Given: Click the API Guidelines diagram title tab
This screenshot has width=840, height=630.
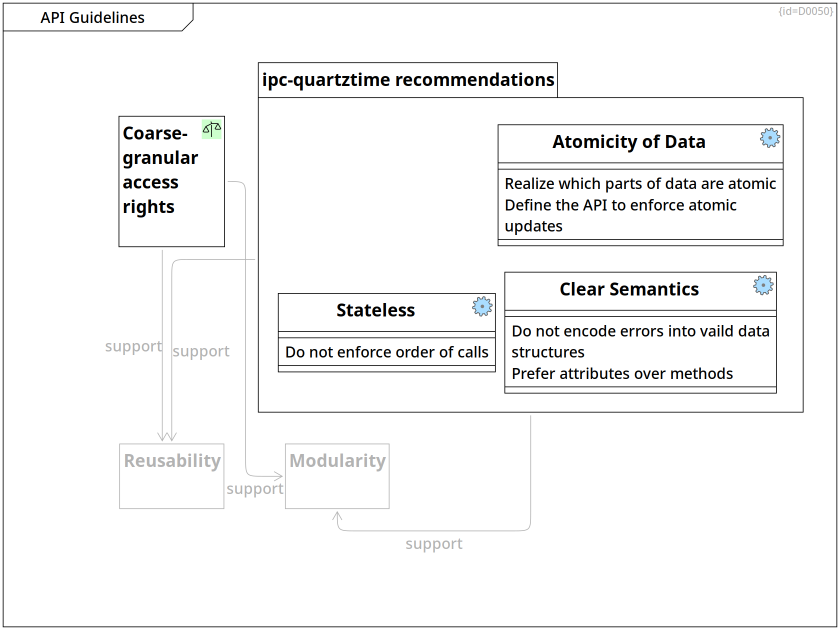Looking at the screenshot, I should (93, 17).
